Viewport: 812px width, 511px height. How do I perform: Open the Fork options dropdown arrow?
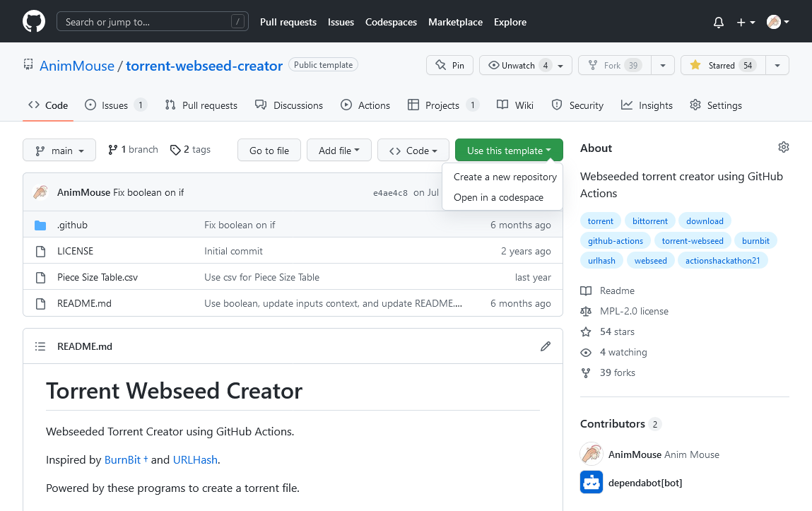tap(663, 65)
